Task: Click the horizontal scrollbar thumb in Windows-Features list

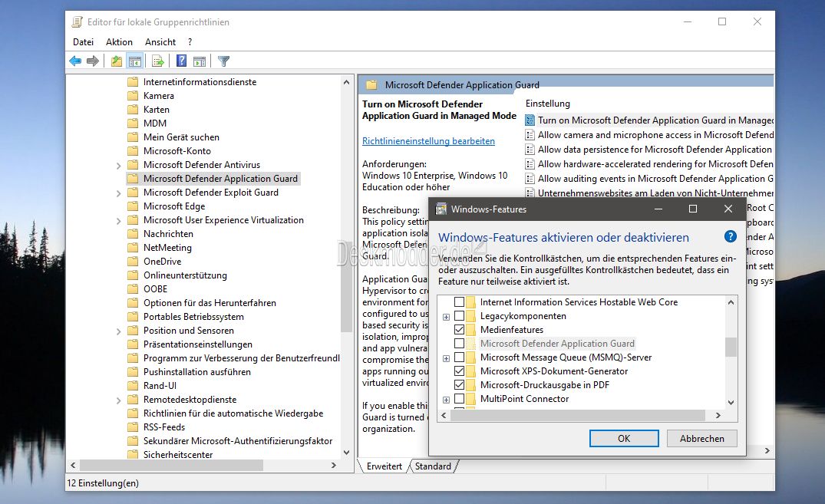Action: coord(578,415)
